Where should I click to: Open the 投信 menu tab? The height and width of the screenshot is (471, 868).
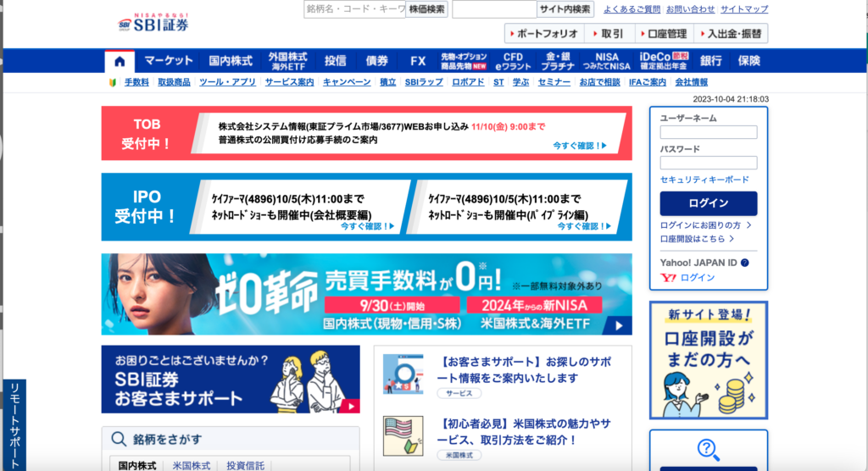click(x=336, y=61)
